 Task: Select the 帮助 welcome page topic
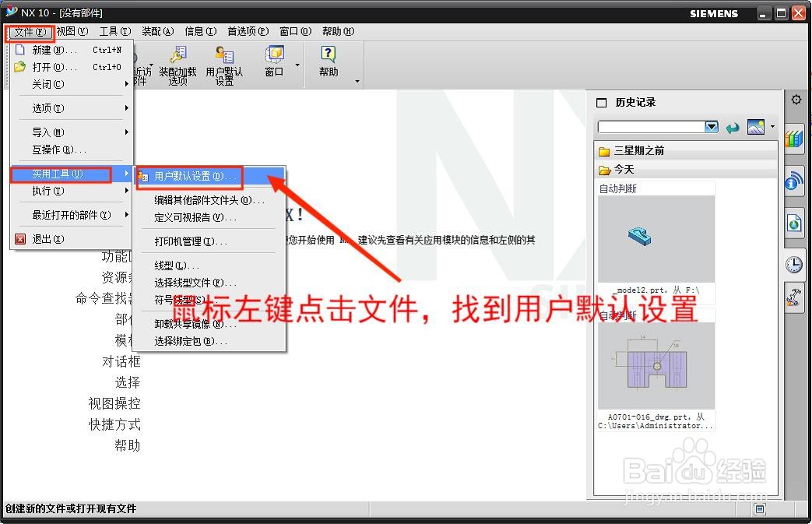pos(128,445)
